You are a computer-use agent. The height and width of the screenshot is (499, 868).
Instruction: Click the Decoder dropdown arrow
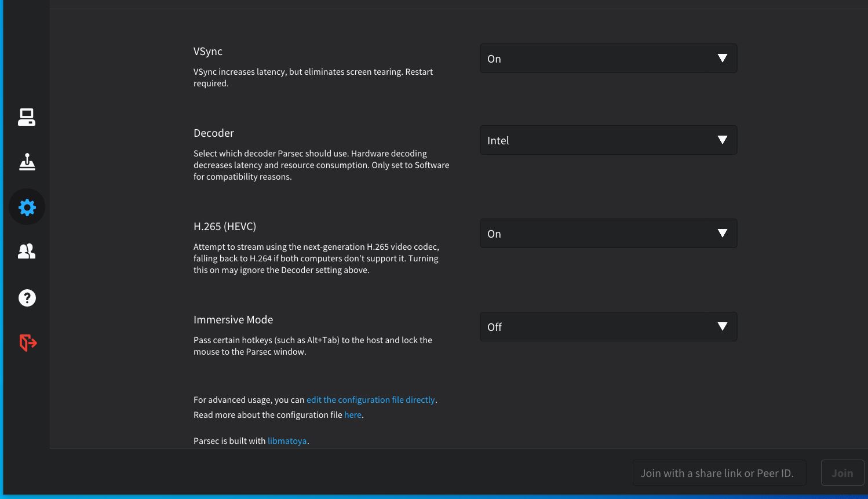pyautogui.click(x=722, y=140)
